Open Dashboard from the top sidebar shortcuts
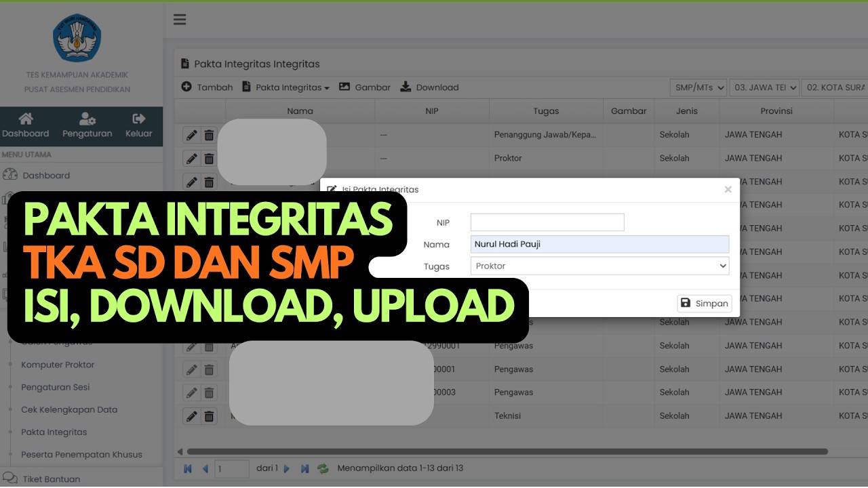The height and width of the screenshot is (488, 868). pyautogui.click(x=26, y=126)
